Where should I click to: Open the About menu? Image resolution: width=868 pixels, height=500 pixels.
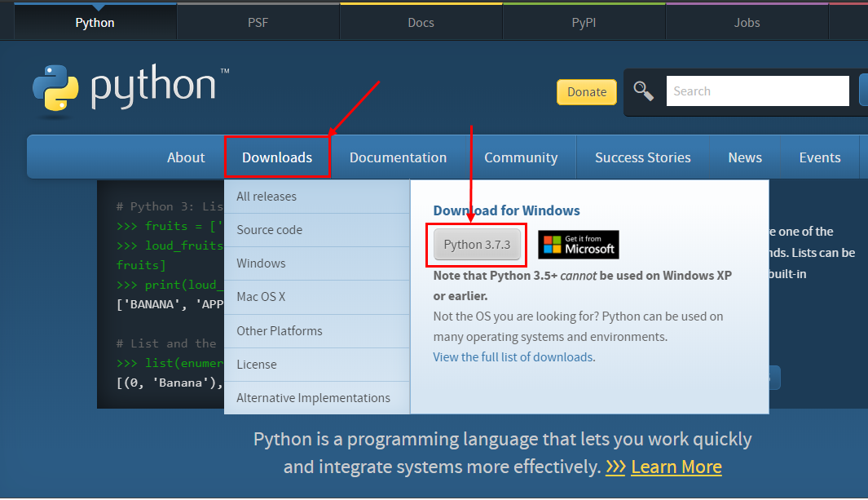[x=186, y=157]
